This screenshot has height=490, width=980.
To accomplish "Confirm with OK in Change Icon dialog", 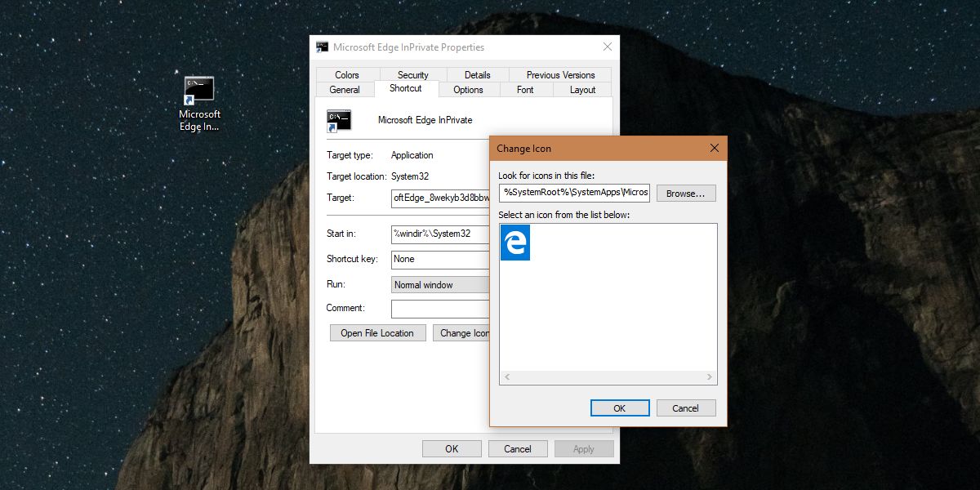I will pos(620,408).
